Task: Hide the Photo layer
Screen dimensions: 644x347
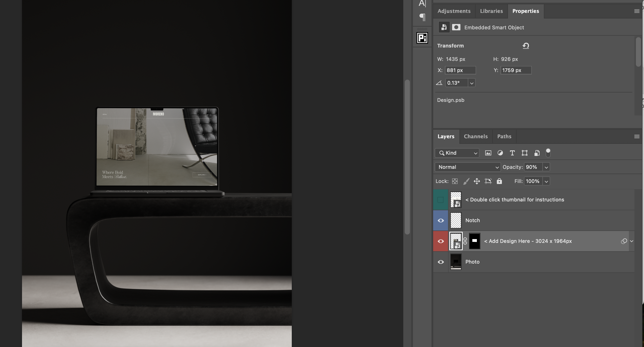Action: [441, 262]
